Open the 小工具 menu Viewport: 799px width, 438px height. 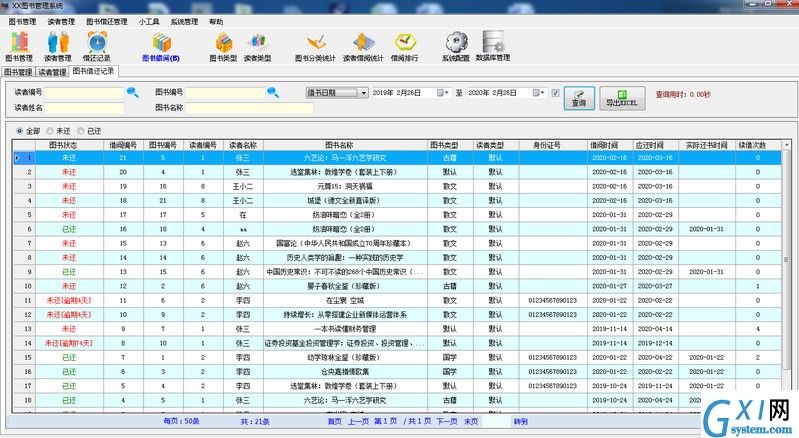pos(149,21)
